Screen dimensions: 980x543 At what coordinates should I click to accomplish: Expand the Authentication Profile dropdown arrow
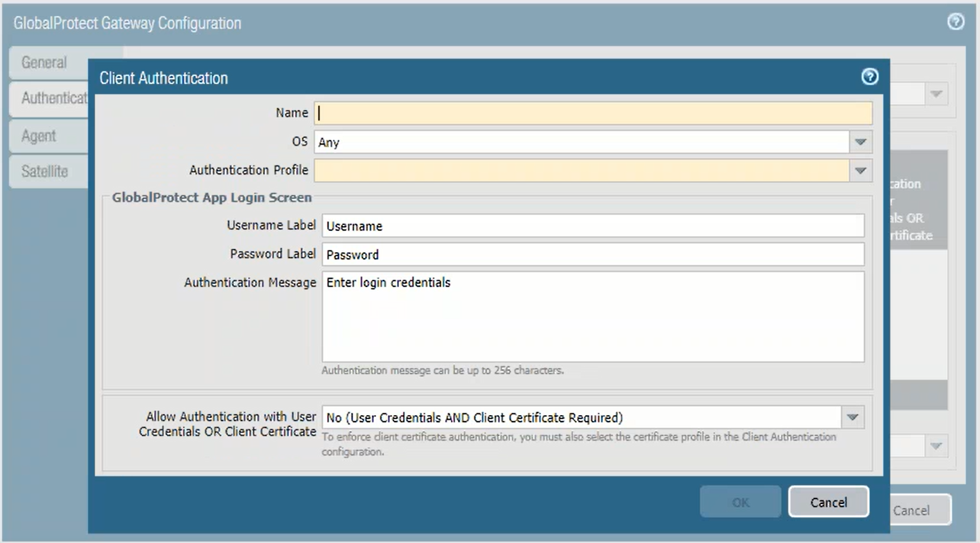[860, 171]
